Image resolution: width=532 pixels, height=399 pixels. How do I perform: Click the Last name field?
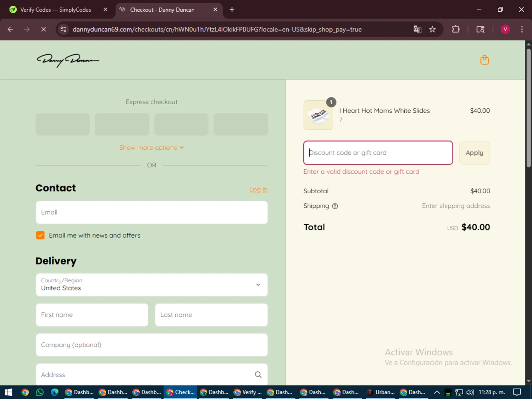click(x=211, y=315)
